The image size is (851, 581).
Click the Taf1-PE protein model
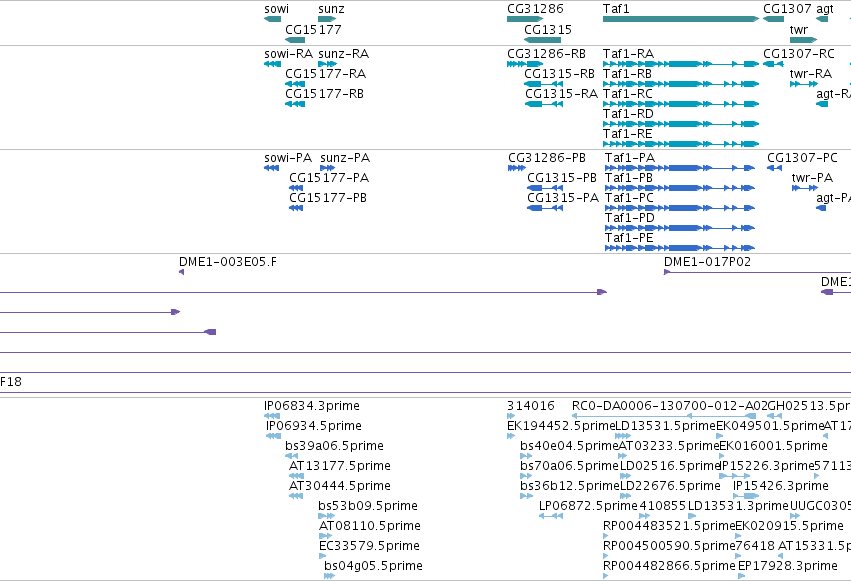679,248
